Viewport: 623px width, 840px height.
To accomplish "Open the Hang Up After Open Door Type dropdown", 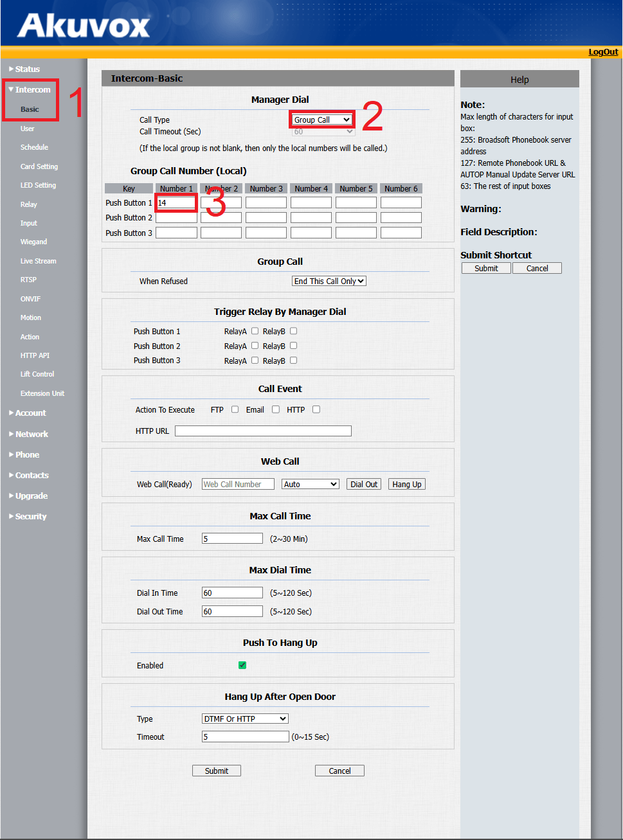I will coord(244,718).
